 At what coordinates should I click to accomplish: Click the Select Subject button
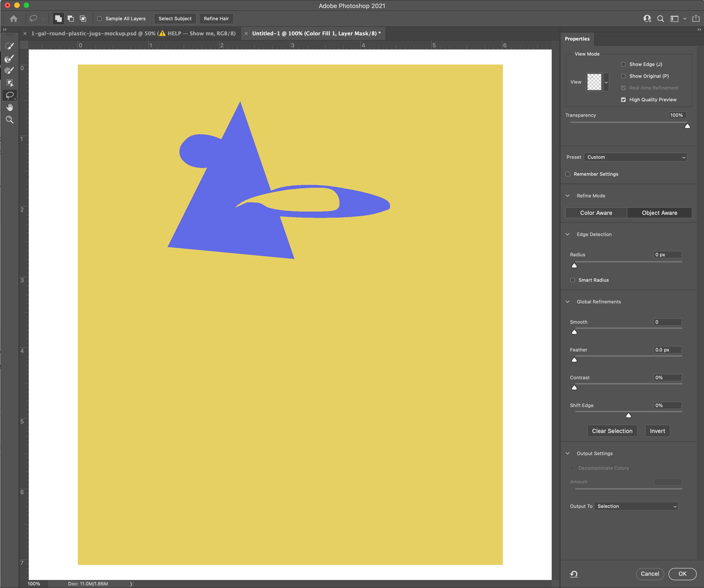[175, 19]
